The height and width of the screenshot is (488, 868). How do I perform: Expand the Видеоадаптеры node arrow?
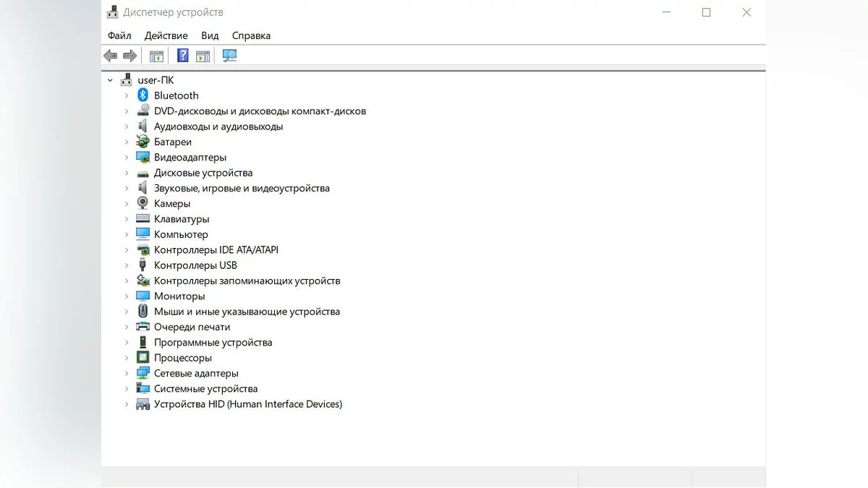(127, 157)
